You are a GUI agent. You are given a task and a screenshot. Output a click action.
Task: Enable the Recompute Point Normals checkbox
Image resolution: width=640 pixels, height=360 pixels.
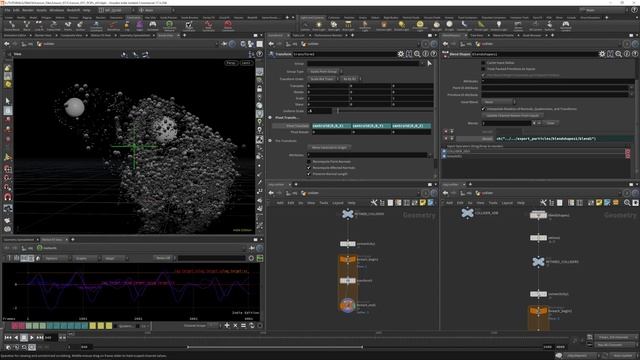point(309,162)
